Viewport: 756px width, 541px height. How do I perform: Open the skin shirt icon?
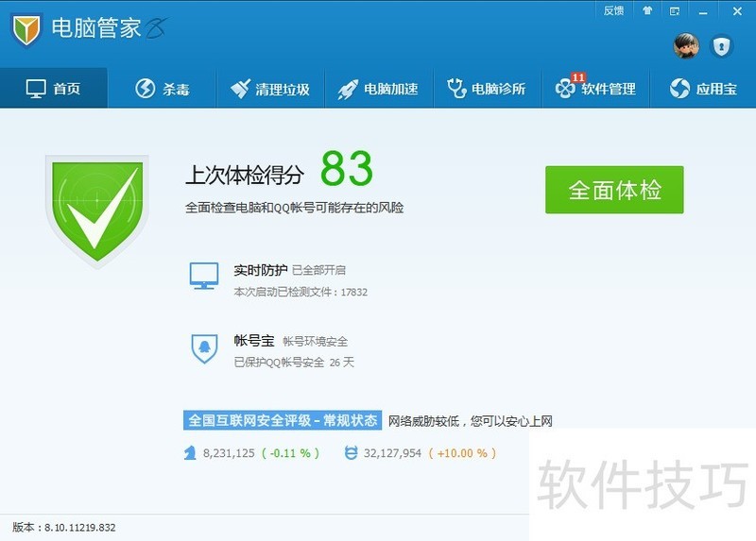[647, 10]
